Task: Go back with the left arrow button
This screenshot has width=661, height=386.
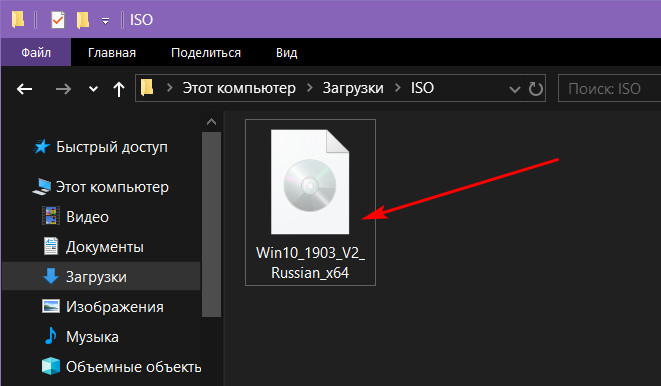Action: click(24, 89)
